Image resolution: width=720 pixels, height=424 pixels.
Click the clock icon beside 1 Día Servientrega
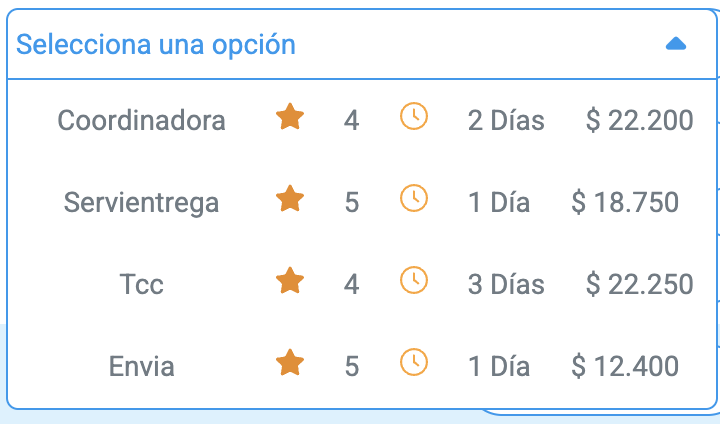point(414,198)
